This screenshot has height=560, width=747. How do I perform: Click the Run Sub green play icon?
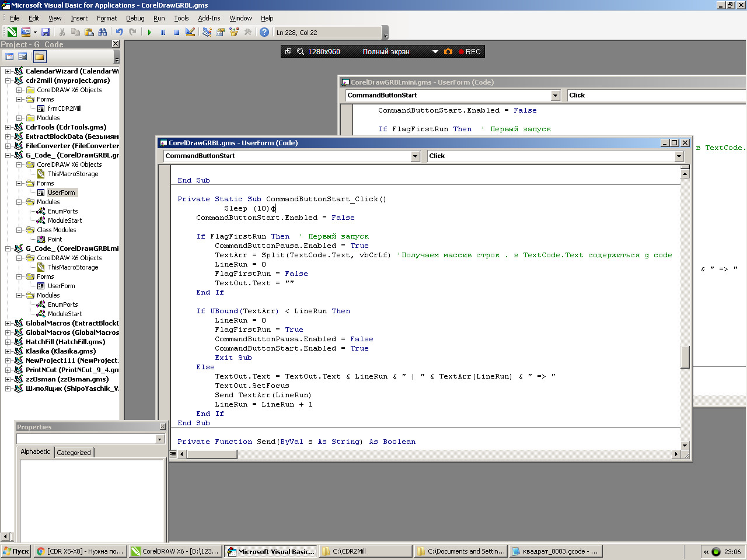coord(149,33)
